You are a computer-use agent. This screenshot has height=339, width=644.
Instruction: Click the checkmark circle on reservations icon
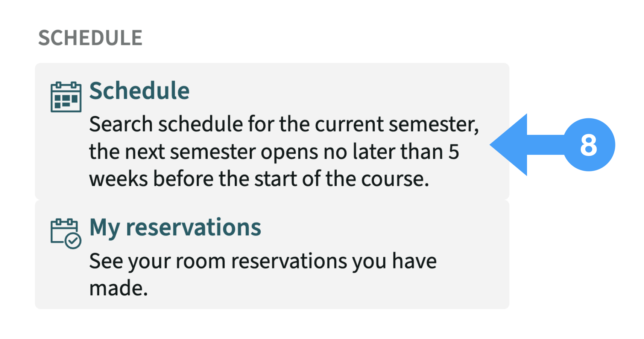tap(73, 241)
